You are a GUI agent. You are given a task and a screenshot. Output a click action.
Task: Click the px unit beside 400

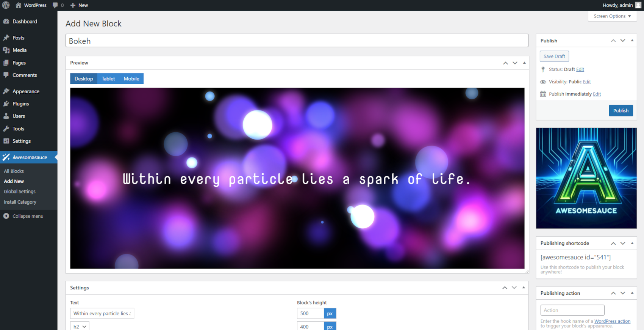click(x=330, y=326)
